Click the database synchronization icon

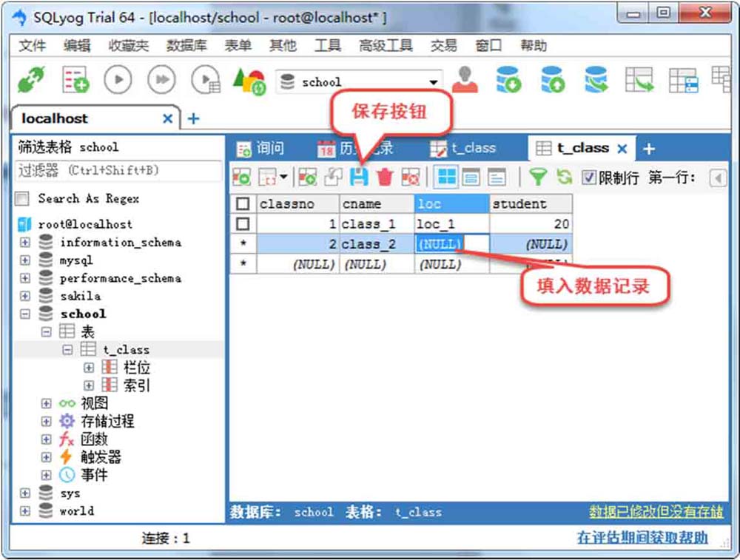coord(596,79)
